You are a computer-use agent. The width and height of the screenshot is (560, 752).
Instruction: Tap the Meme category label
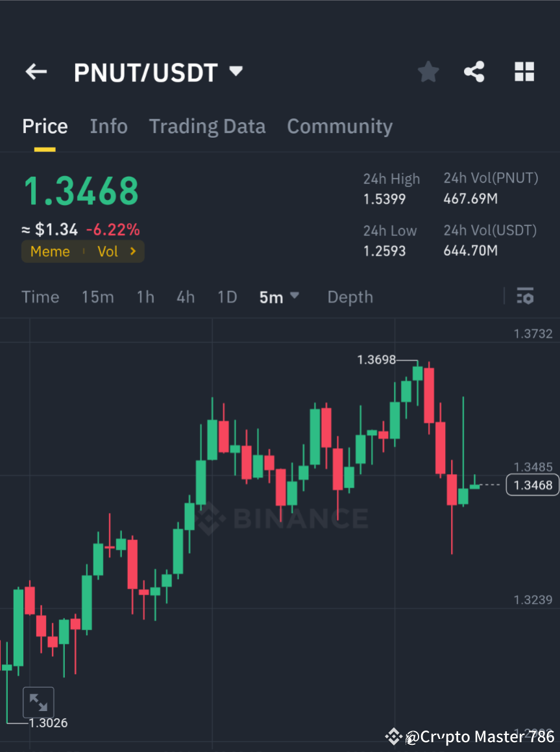[x=50, y=251]
